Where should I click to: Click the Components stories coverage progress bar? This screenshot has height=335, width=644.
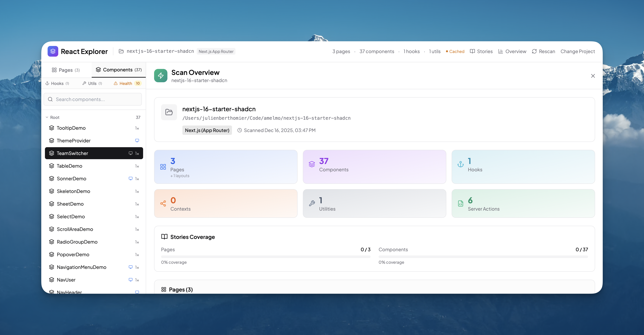coord(483,256)
